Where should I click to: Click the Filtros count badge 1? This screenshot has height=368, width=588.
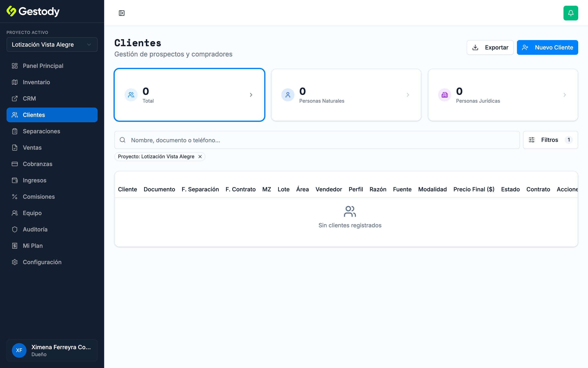pos(569,140)
